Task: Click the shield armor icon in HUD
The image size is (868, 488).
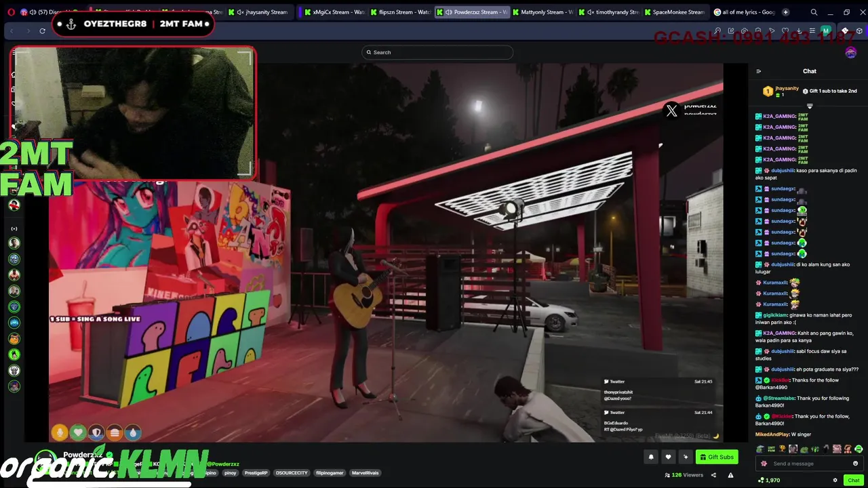Action: (x=96, y=432)
